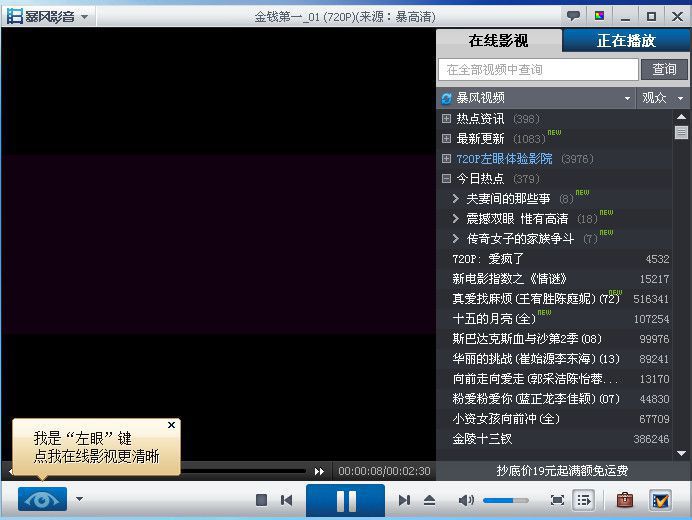
Task: Click the fast forward double-arrow icon
Action: [x=320, y=471]
